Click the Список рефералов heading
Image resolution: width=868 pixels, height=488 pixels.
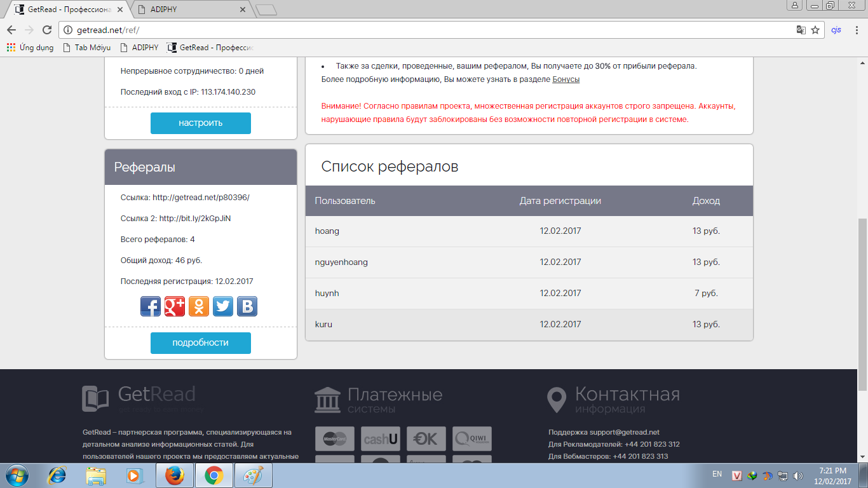click(x=390, y=166)
